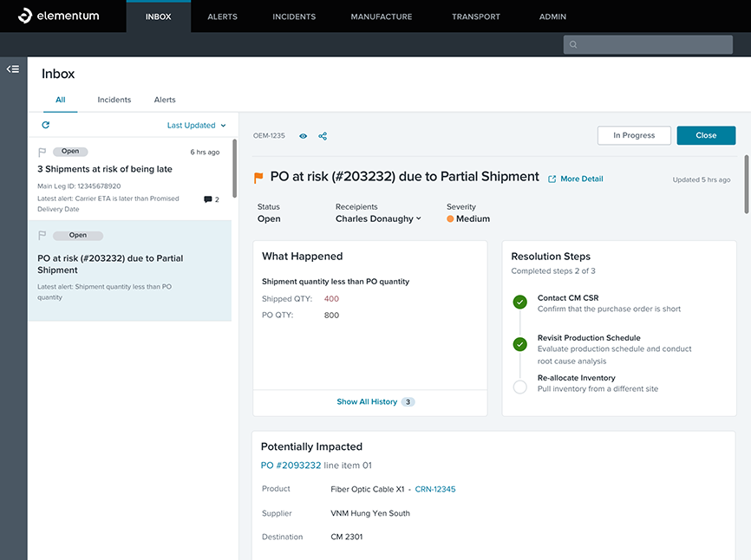Click the Shipped QTY value 400
Viewport: 751px width, 560px height.
[331, 299]
